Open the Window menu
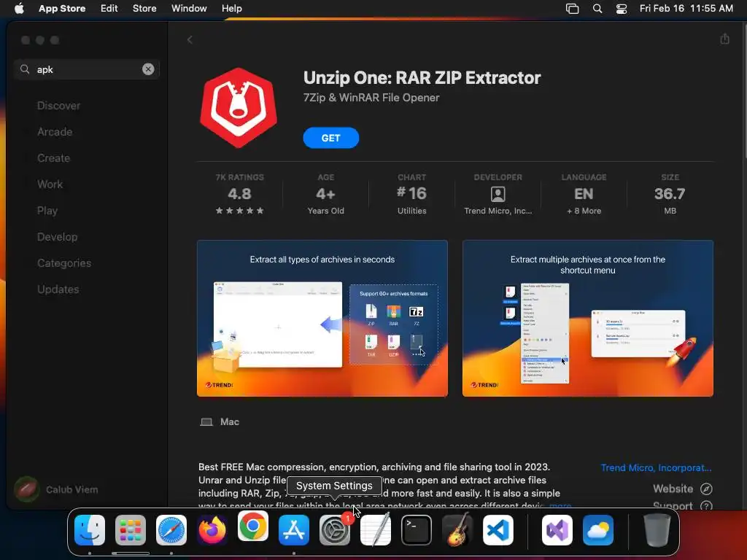Image resolution: width=747 pixels, height=560 pixels. point(189,8)
